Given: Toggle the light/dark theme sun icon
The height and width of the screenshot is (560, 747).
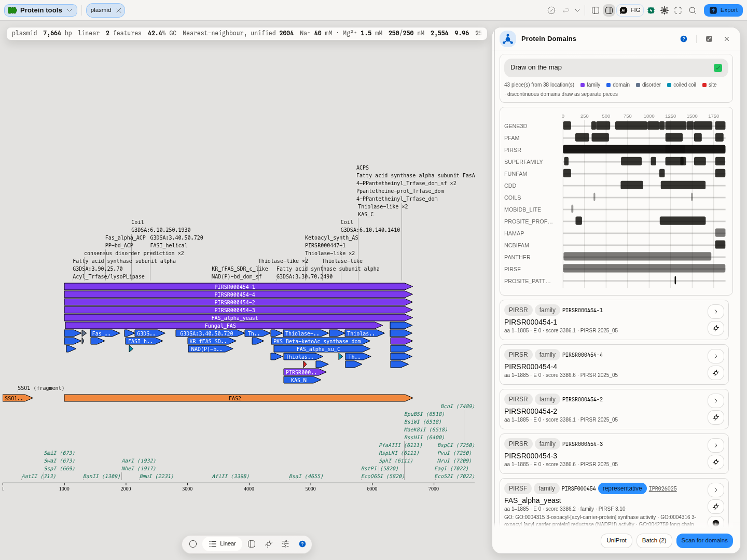Looking at the screenshot, I should coord(665,10).
